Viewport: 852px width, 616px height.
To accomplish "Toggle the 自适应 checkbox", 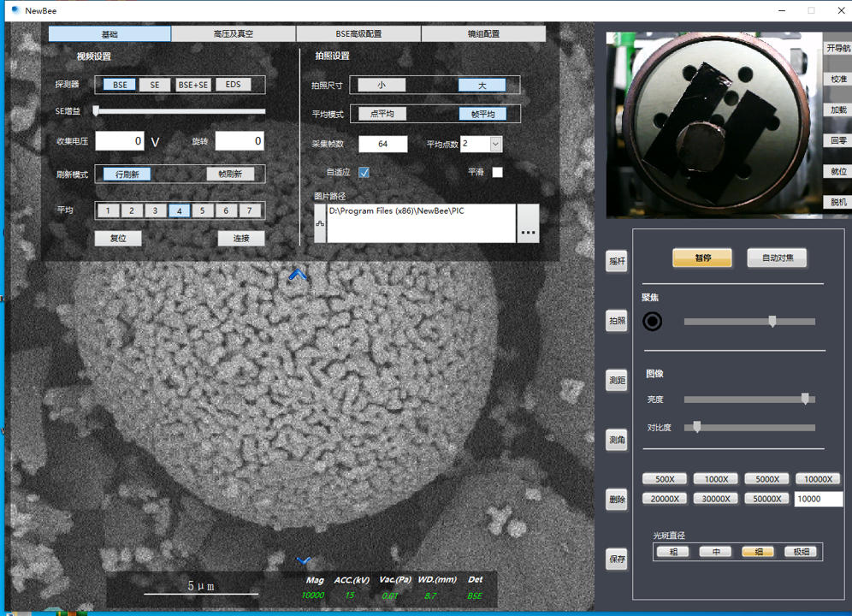I will [364, 172].
